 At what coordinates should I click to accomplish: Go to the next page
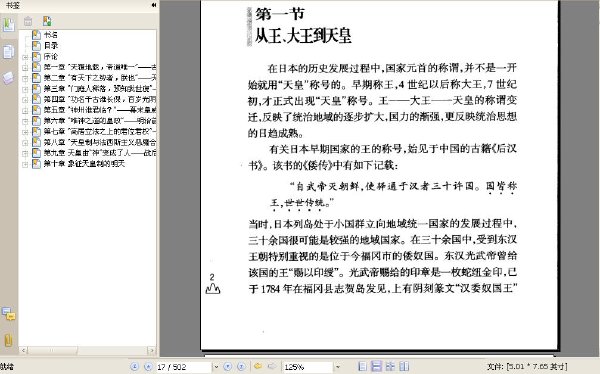(227, 367)
